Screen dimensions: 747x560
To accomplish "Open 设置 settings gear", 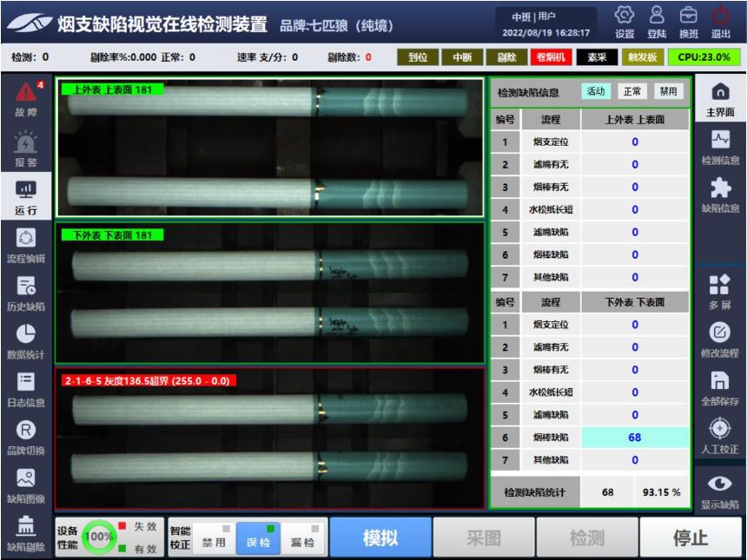I will pyautogui.click(x=624, y=21).
